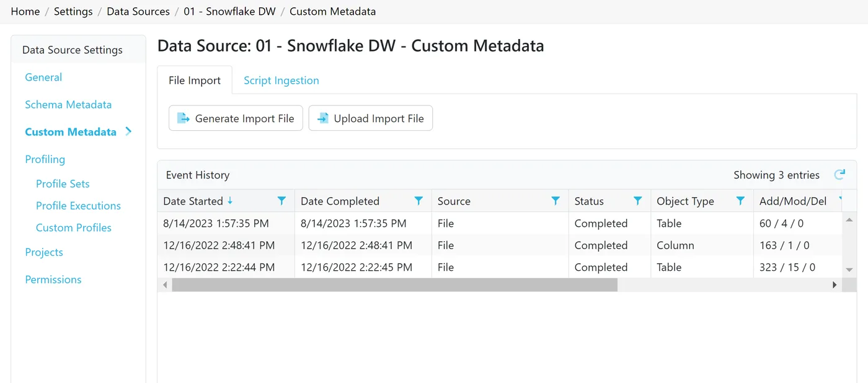Open 01 - Snowflake DW breadcrumb
This screenshot has height=383, width=868.
(x=229, y=11)
